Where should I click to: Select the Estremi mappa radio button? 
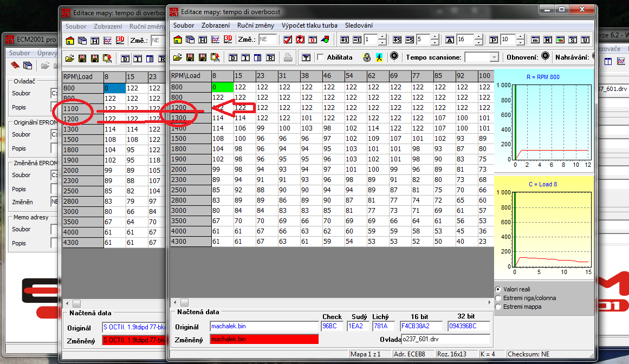click(x=498, y=307)
